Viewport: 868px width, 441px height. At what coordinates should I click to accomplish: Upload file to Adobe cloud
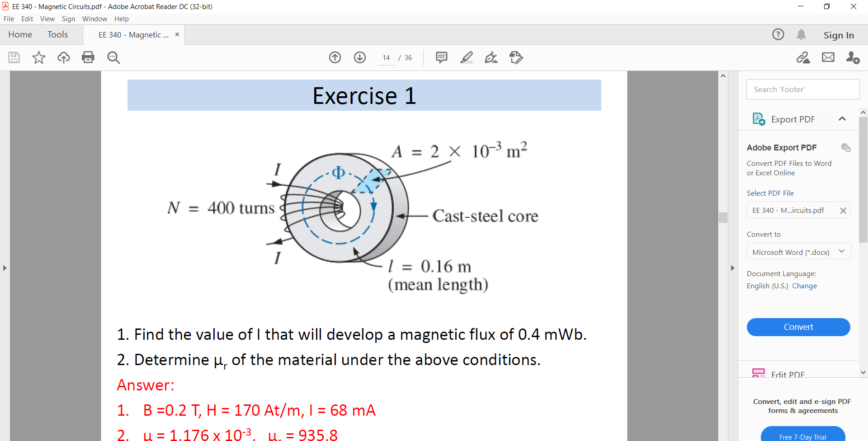click(x=63, y=57)
